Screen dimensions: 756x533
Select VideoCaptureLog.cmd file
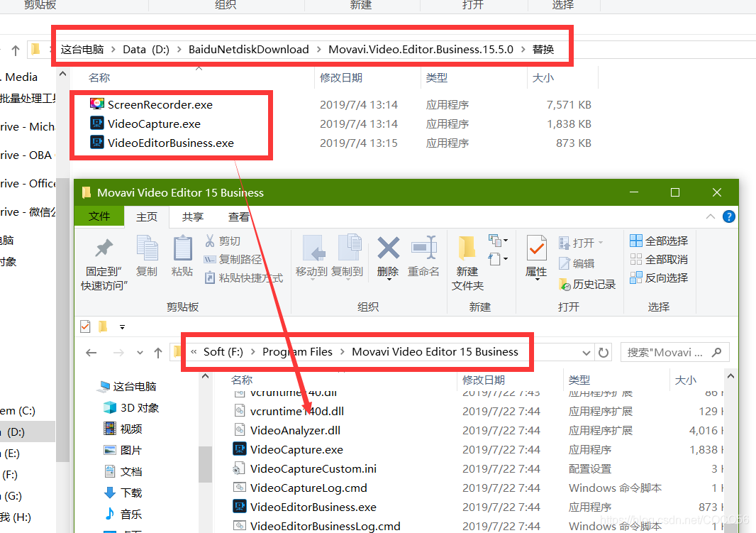pyautogui.click(x=308, y=488)
